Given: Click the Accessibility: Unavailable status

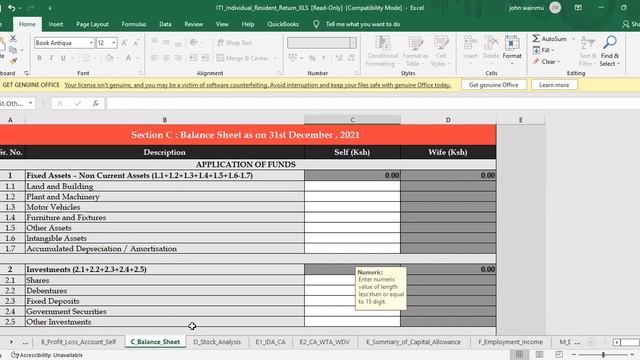Looking at the screenshot, I should click(x=47, y=355).
